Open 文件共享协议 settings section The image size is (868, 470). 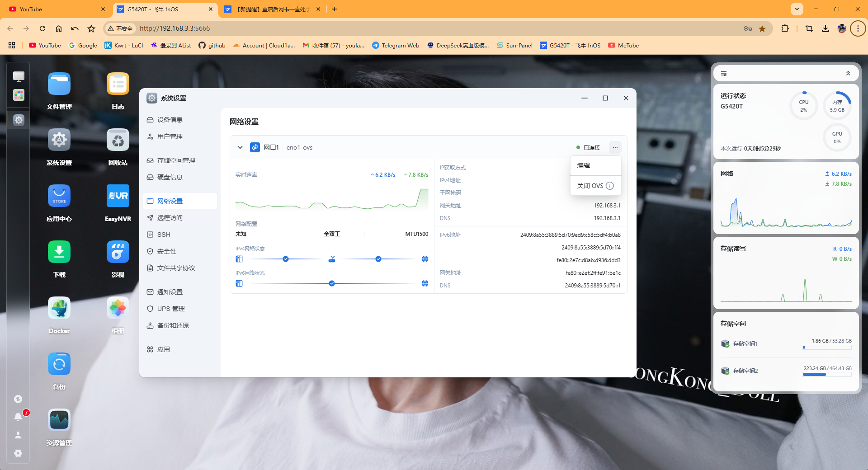(x=180, y=268)
